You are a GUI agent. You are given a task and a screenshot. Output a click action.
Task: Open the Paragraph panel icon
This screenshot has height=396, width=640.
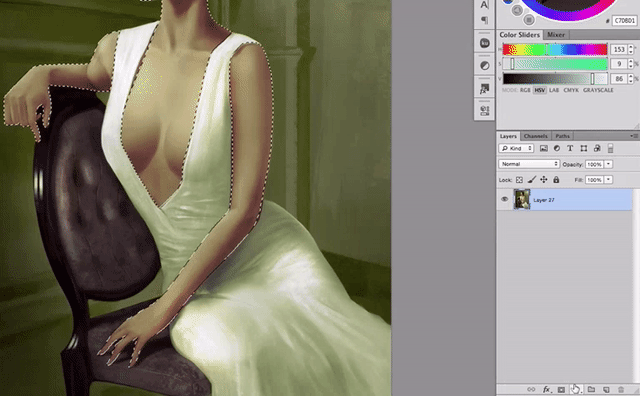point(484,20)
